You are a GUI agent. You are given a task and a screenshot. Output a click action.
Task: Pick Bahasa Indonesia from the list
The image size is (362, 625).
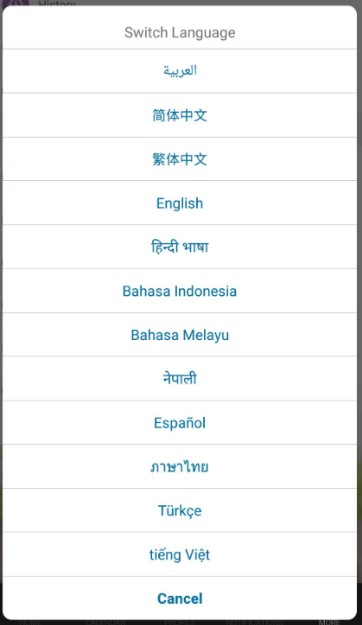[180, 291]
